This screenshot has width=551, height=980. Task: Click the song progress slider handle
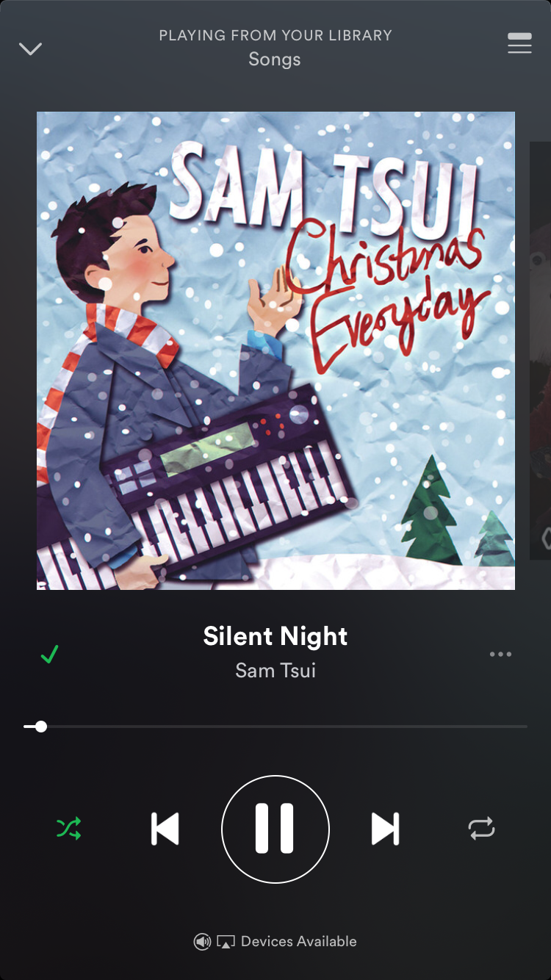click(x=41, y=727)
